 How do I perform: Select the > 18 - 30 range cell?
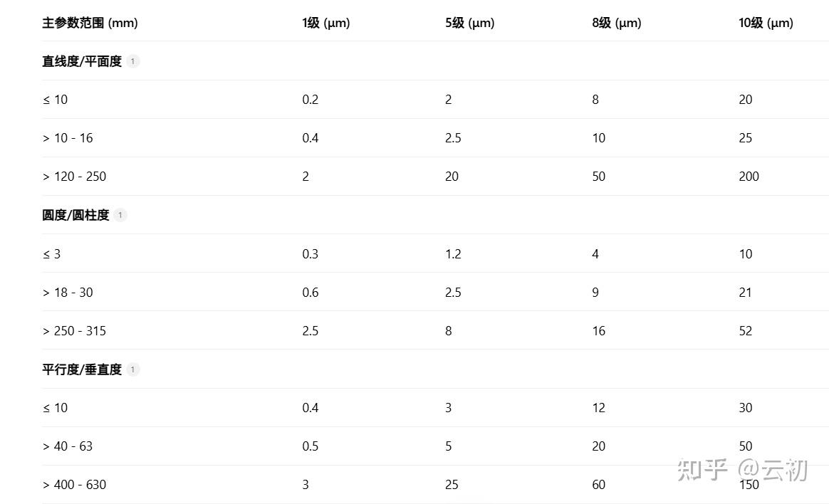[x=68, y=293]
